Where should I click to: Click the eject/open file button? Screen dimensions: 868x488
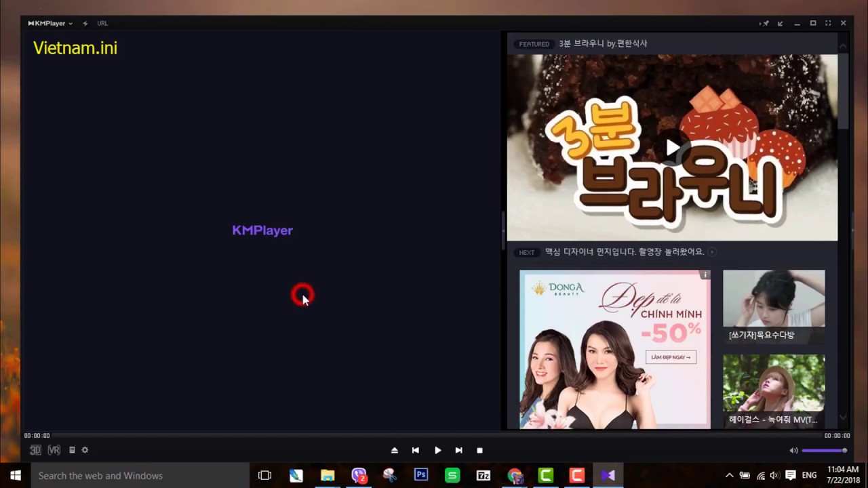[x=395, y=450]
